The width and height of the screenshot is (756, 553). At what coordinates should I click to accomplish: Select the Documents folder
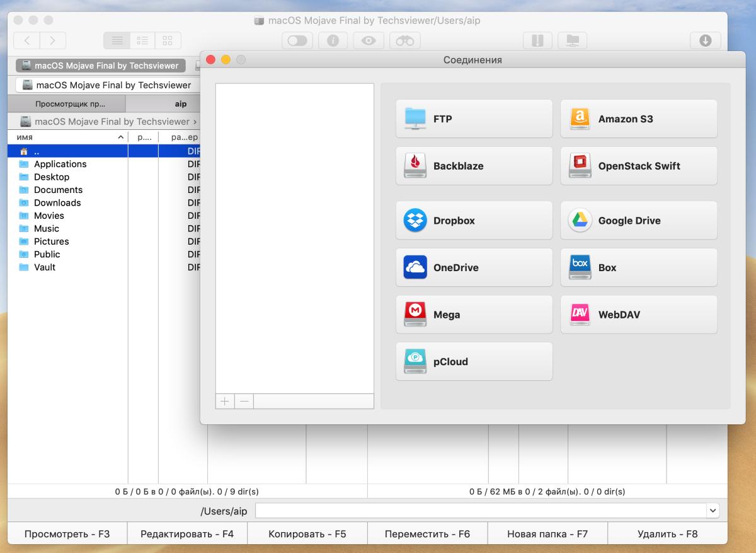tap(104, 190)
